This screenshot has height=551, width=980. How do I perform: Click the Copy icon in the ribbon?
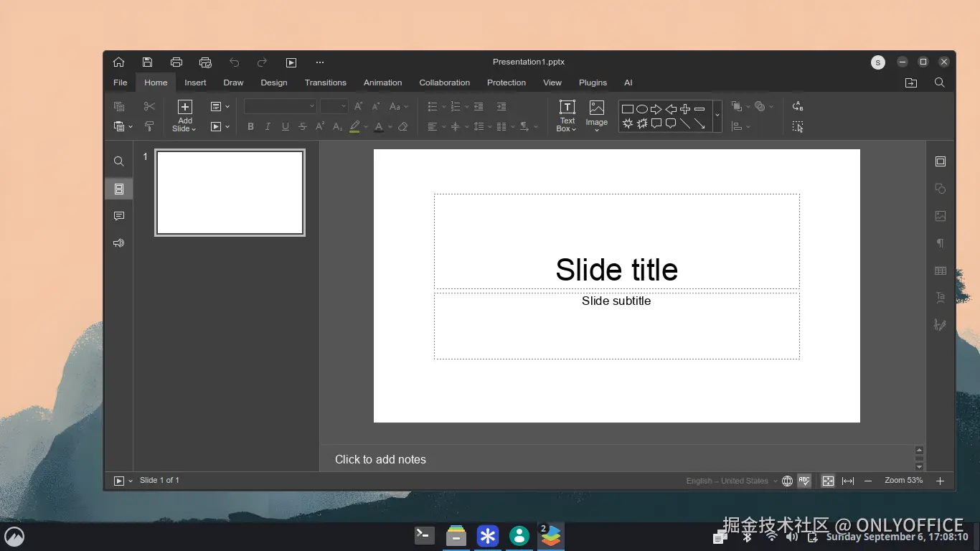point(119,106)
